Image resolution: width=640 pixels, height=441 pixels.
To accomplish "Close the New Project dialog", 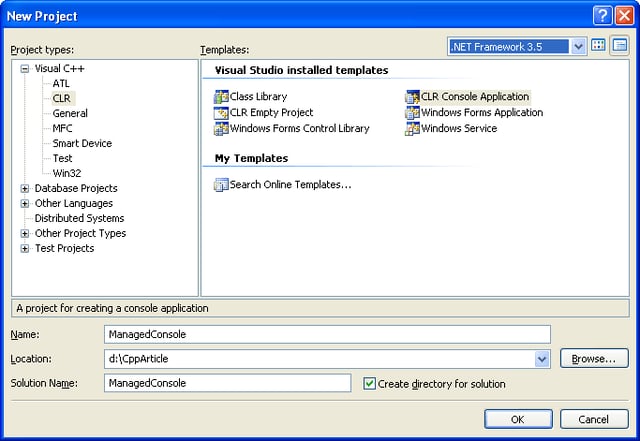I will tap(624, 16).
